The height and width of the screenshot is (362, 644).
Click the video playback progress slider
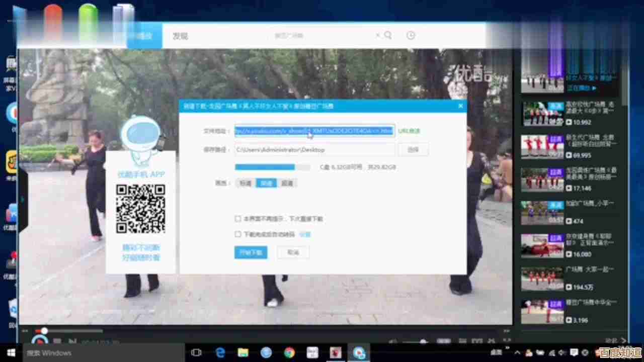(x=44, y=330)
